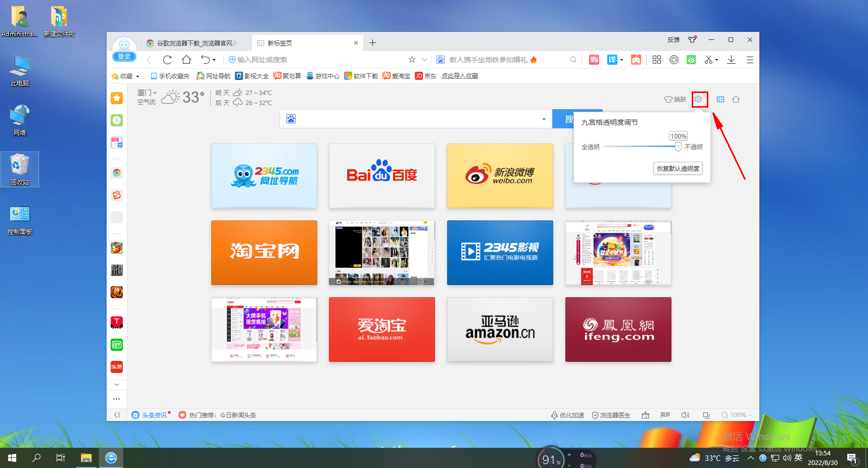This screenshot has height=468, width=868.
Task: Go to browser home page icon
Action: (x=186, y=60)
